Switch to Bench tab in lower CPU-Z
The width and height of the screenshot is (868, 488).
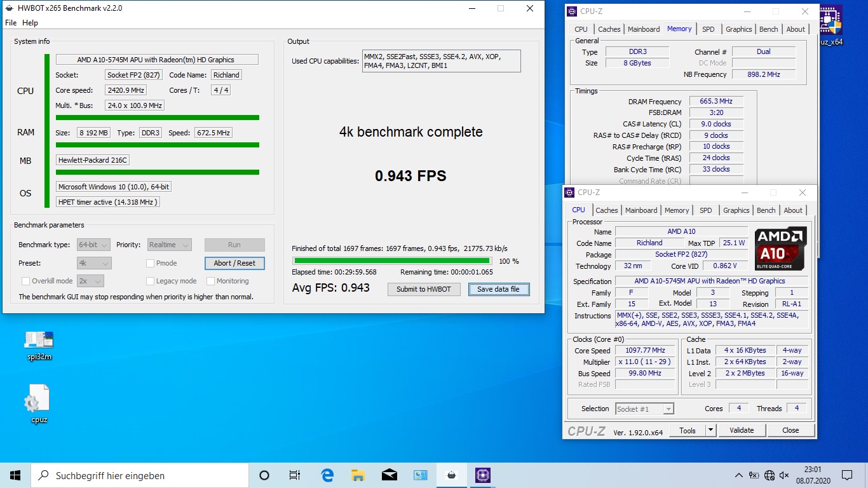pyautogui.click(x=766, y=210)
